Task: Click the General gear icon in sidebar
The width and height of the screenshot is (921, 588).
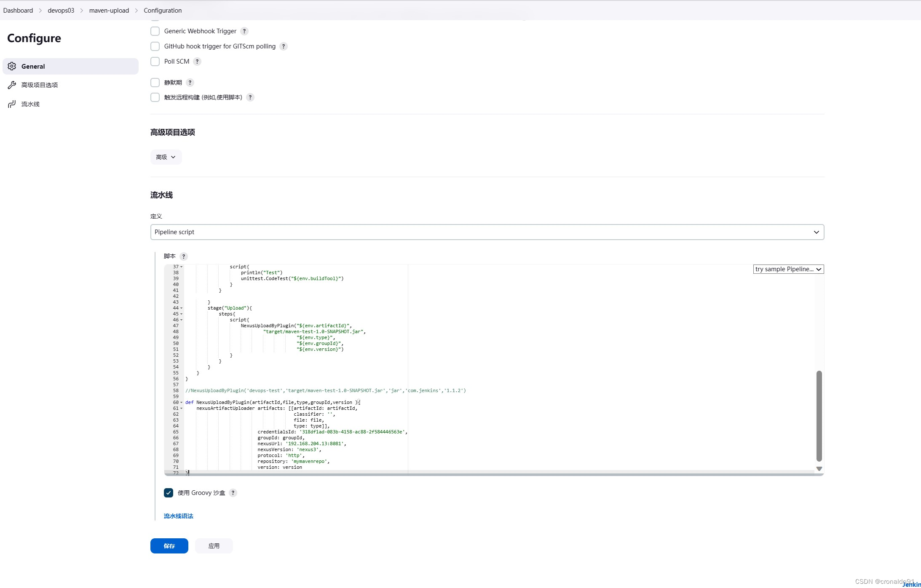Action: point(12,66)
